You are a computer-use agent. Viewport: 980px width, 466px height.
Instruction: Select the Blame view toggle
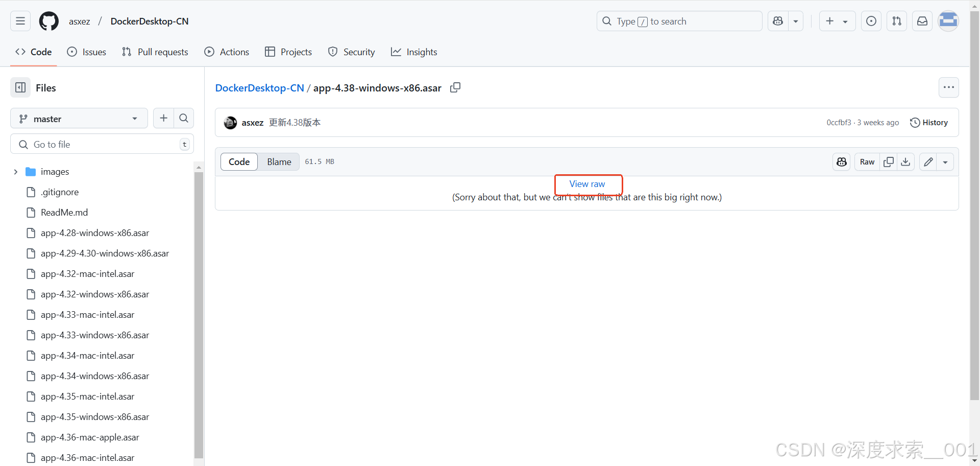(279, 161)
